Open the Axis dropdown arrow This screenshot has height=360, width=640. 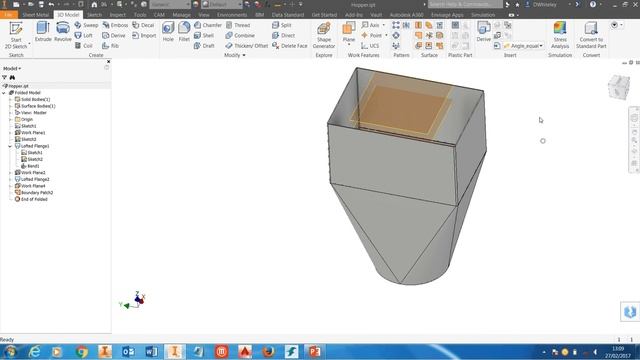(x=384, y=25)
